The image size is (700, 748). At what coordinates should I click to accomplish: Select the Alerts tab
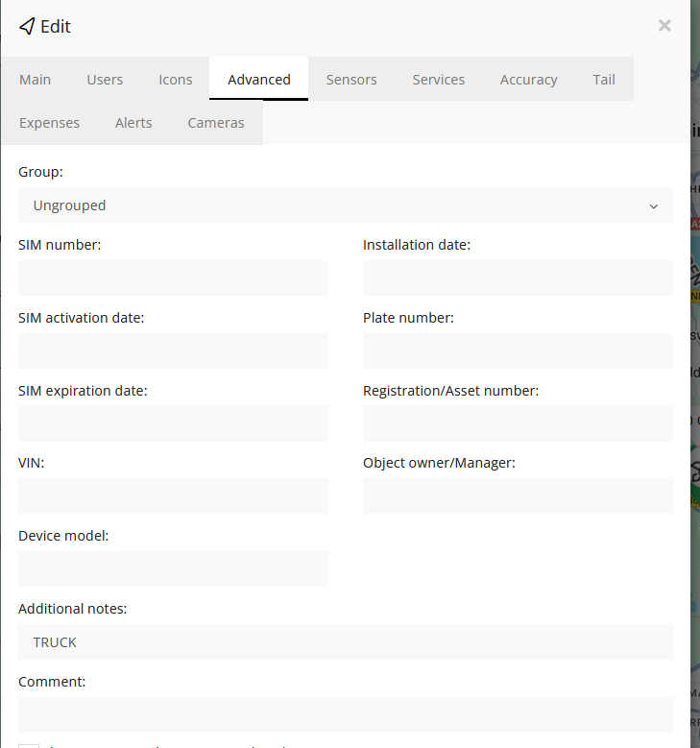(x=133, y=123)
